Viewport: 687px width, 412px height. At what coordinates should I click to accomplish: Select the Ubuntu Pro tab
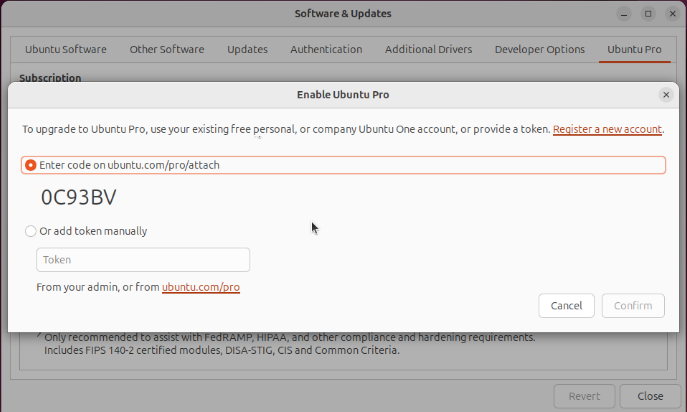coord(634,50)
